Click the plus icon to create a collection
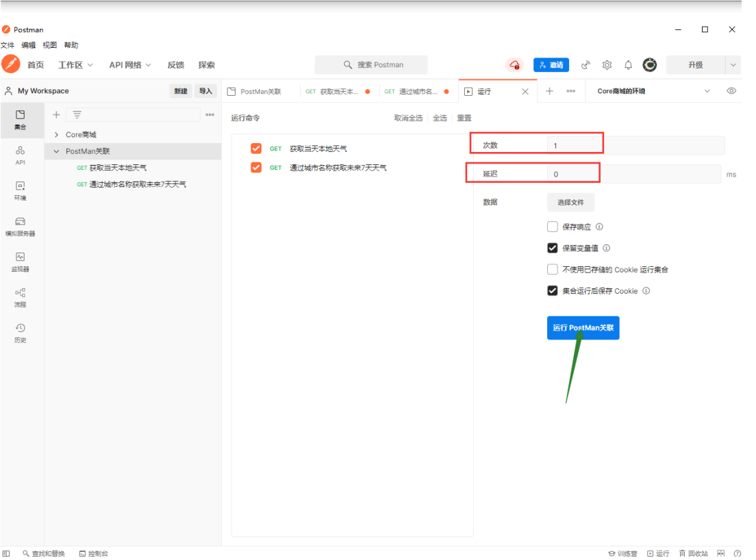 (x=56, y=115)
